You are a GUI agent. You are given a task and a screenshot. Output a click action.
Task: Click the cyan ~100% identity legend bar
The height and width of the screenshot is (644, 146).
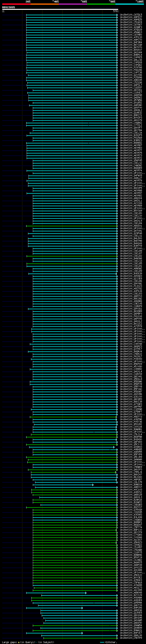click(x=130, y=4)
